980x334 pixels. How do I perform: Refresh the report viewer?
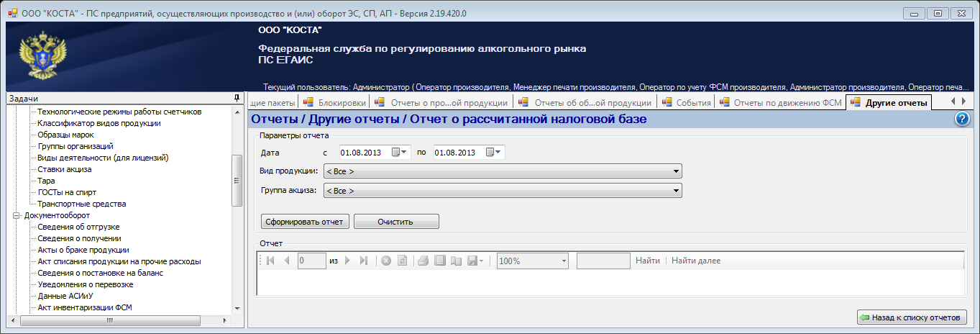[402, 261]
